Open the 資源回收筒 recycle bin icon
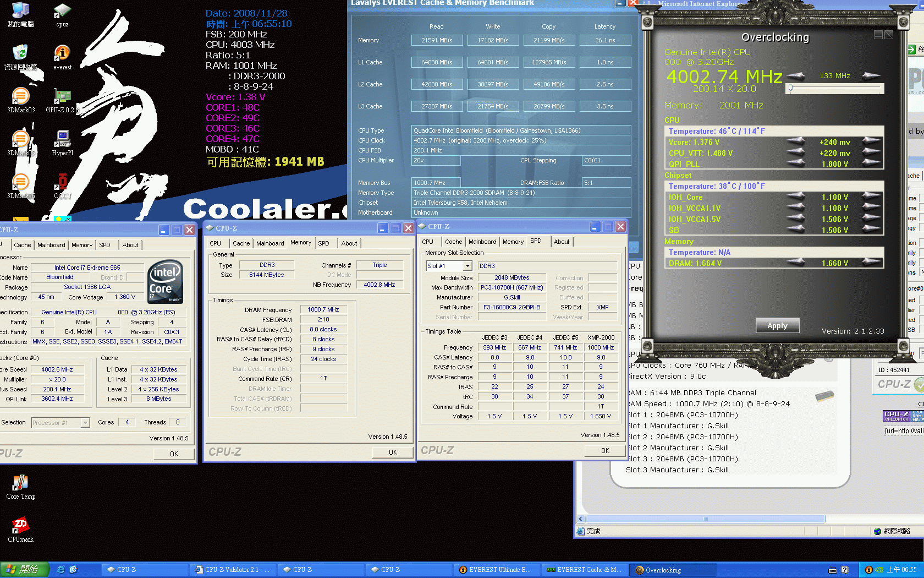The image size is (924, 578). click(x=20, y=57)
